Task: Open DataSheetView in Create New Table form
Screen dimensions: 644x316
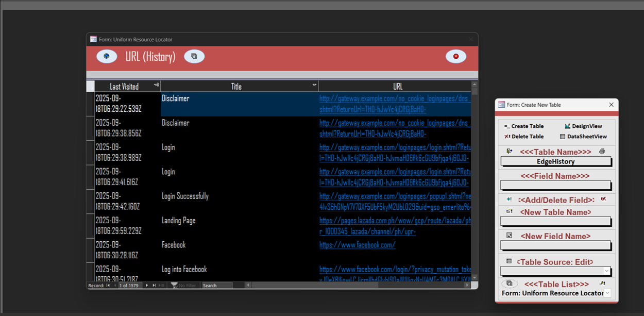Action: 583,137
